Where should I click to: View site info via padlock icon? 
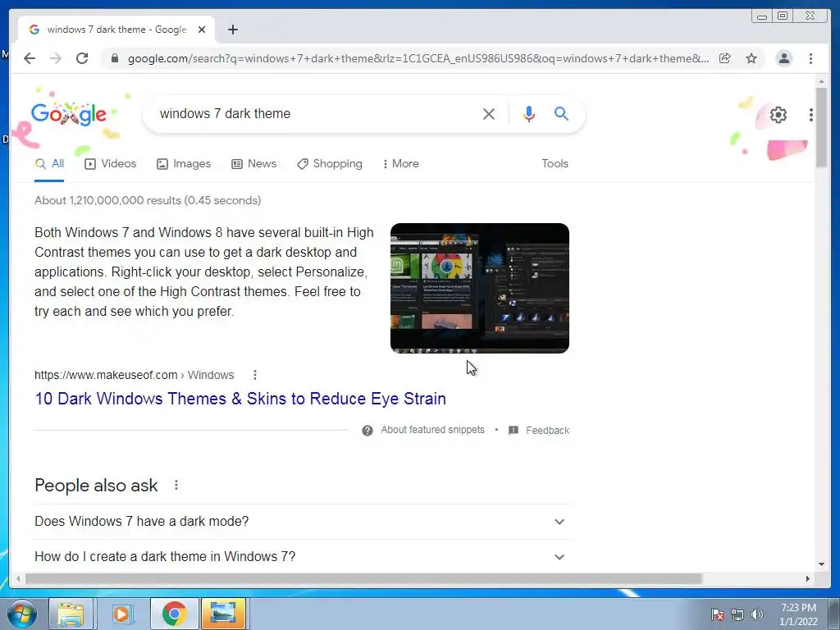point(114,58)
